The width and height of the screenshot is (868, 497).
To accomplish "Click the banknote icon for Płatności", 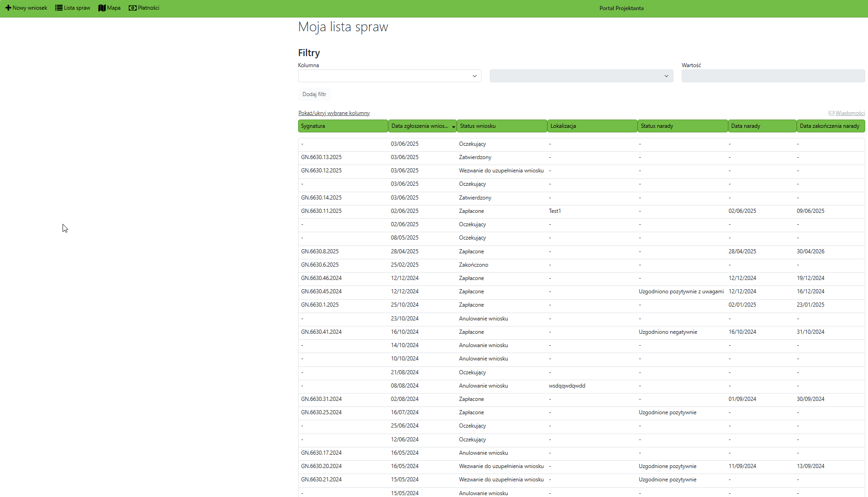I will coord(132,8).
